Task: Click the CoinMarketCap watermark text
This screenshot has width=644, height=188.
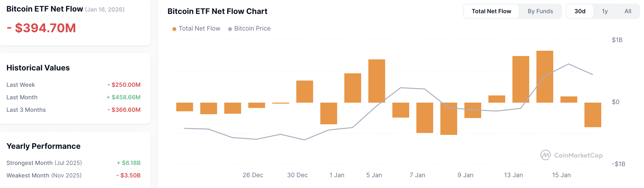Action: [x=578, y=156]
